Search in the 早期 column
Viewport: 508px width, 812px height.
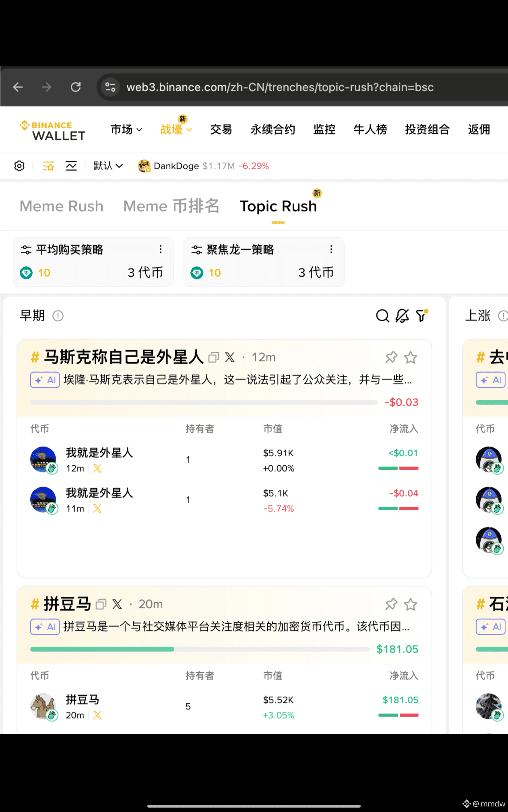coord(382,316)
